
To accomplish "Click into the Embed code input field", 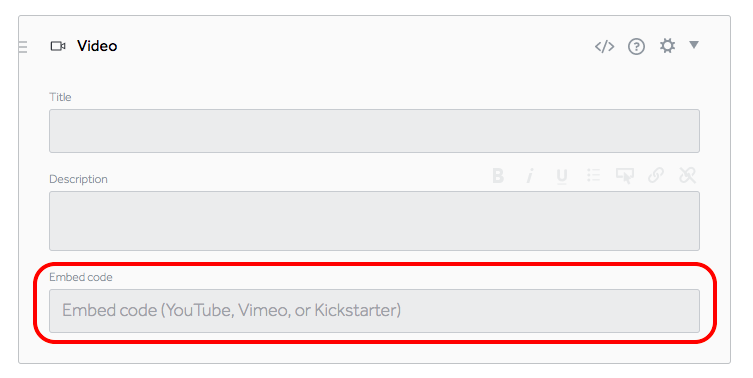I will click(x=374, y=311).
